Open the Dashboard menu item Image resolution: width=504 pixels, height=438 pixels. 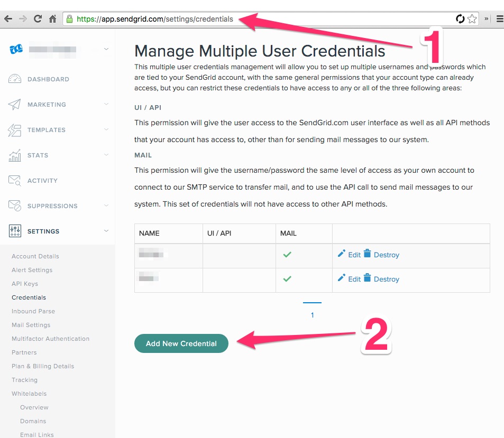click(x=48, y=79)
